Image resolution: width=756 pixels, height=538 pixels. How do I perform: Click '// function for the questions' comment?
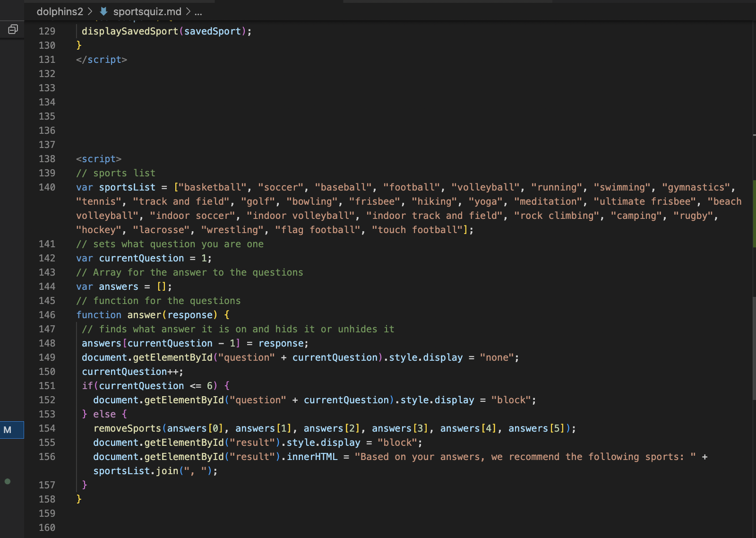click(158, 301)
